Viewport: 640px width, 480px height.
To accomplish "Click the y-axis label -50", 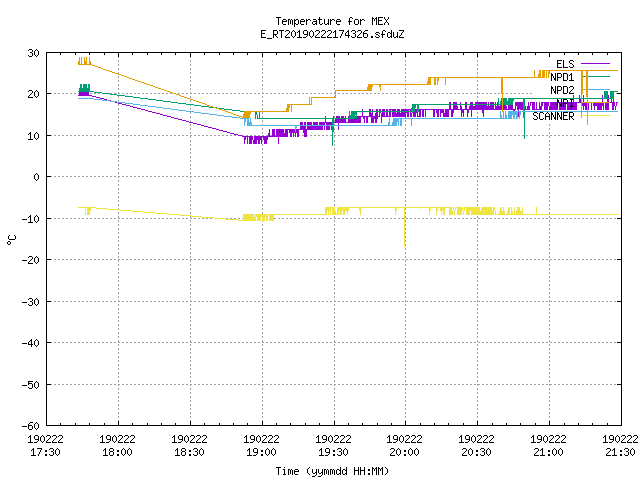I will point(31,385).
